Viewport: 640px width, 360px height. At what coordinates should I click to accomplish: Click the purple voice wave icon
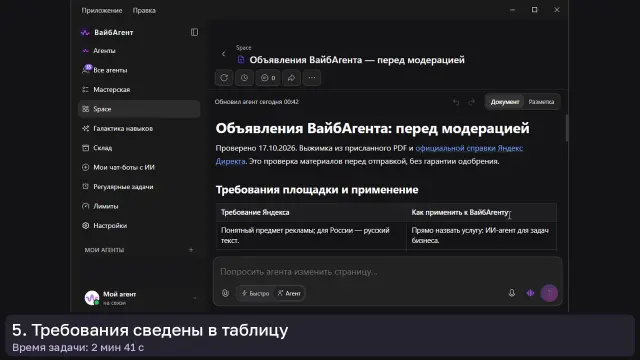click(530, 293)
